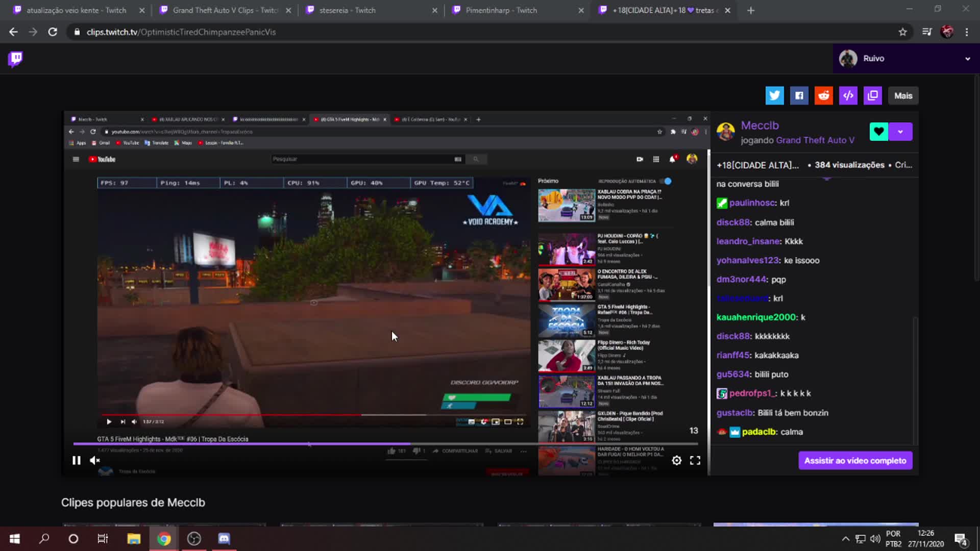Follow Mecclb with heart button
The image size is (980, 551).
pyautogui.click(x=878, y=132)
